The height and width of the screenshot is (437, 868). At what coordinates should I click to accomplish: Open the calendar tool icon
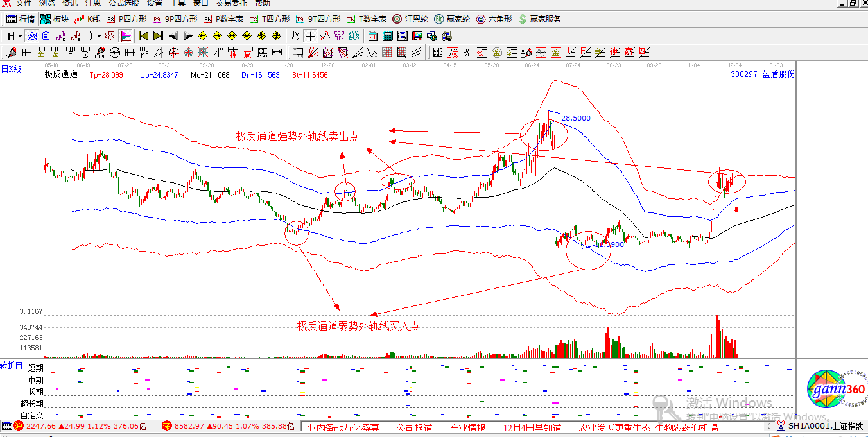click(372, 36)
